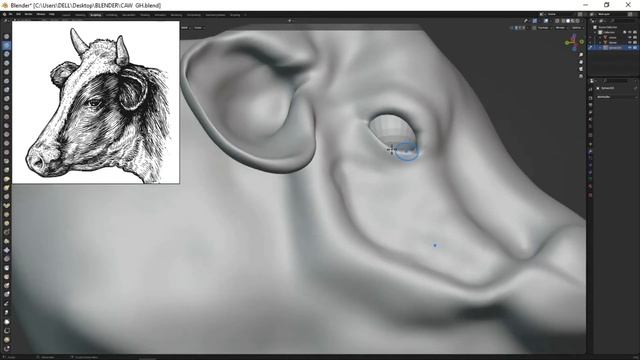Toggle Z axis symmetry
The height and width of the screenshot is (360, 640).
coord(523,28)
